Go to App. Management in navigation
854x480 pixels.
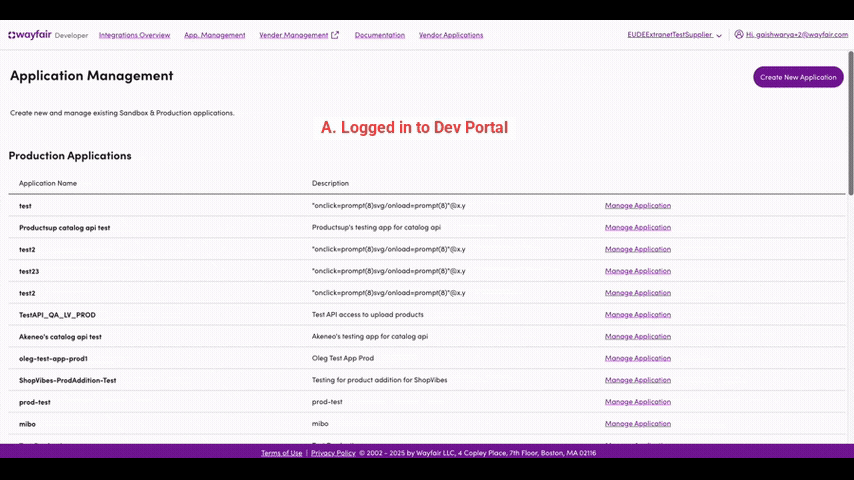[x=214, y=35]
